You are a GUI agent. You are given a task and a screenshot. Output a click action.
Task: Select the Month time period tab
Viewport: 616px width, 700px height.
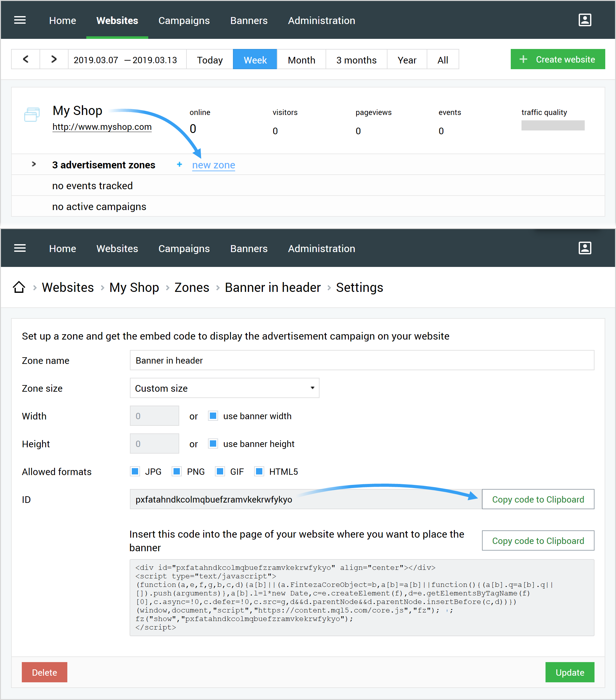tap(301, 59)
